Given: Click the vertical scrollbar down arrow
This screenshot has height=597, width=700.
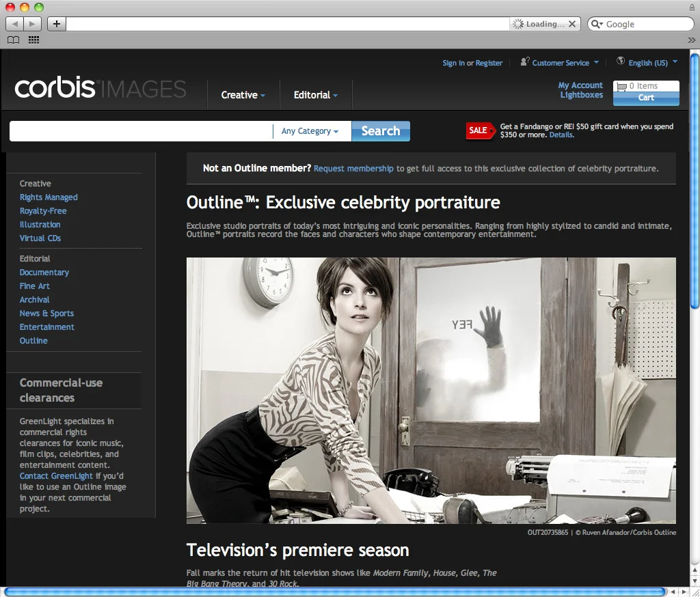Looking at the screenshot, I should point(695,581).
